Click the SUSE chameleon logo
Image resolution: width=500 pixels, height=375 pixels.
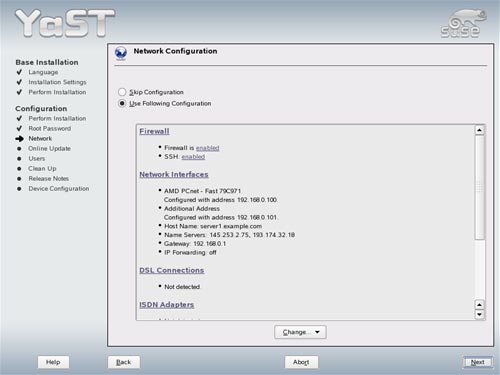coord(463,23)
